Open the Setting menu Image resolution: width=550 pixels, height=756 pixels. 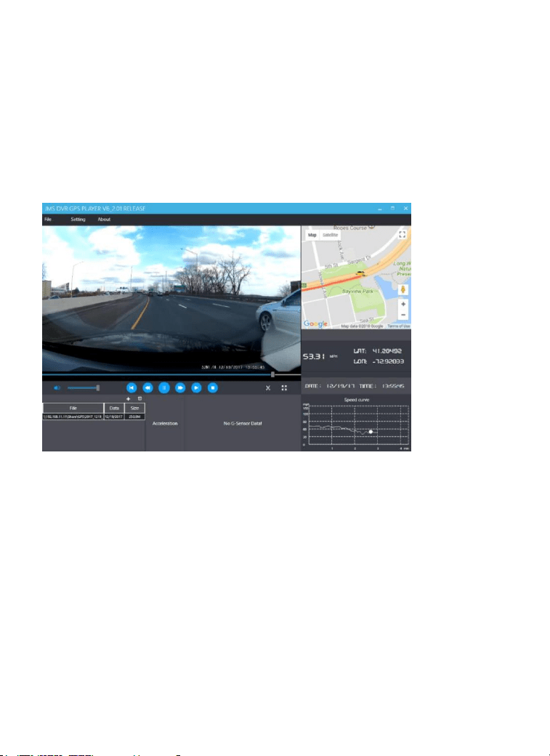point(78,220)
